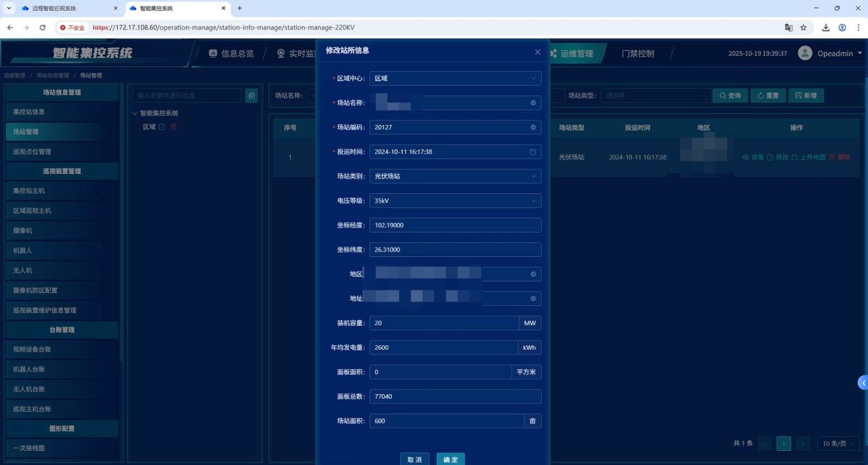Expand the 电压等级 dropdown showing 35kV

[x=455, y=201]
